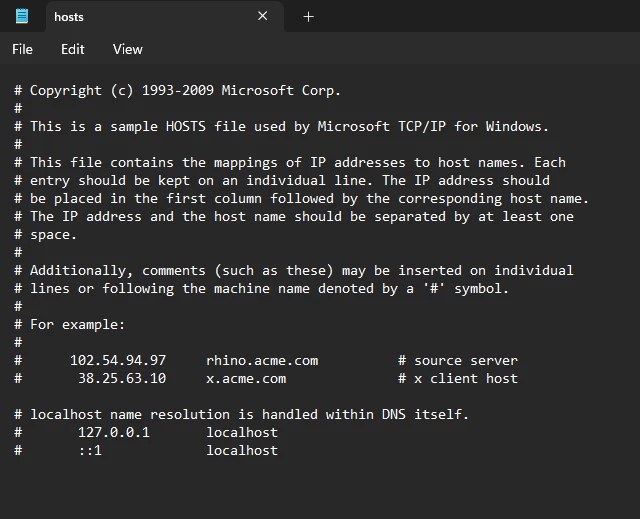Click the '# source server' comment
The image size is (640, 519).
pos(458,360)
